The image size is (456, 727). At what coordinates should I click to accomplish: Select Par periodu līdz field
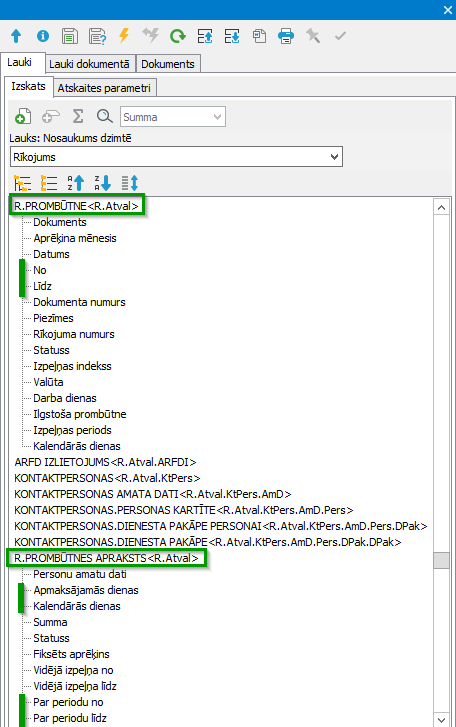point(70,718)
